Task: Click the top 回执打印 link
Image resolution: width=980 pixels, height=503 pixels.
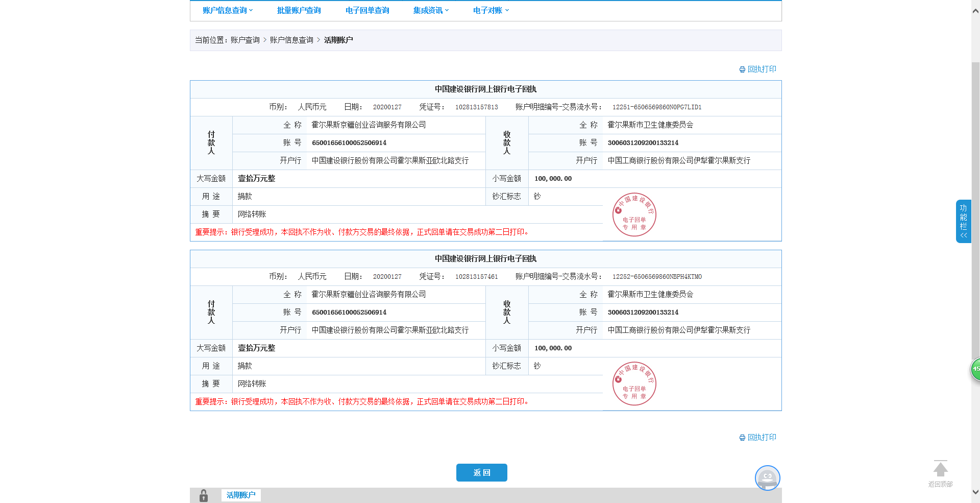Action: 762,69
